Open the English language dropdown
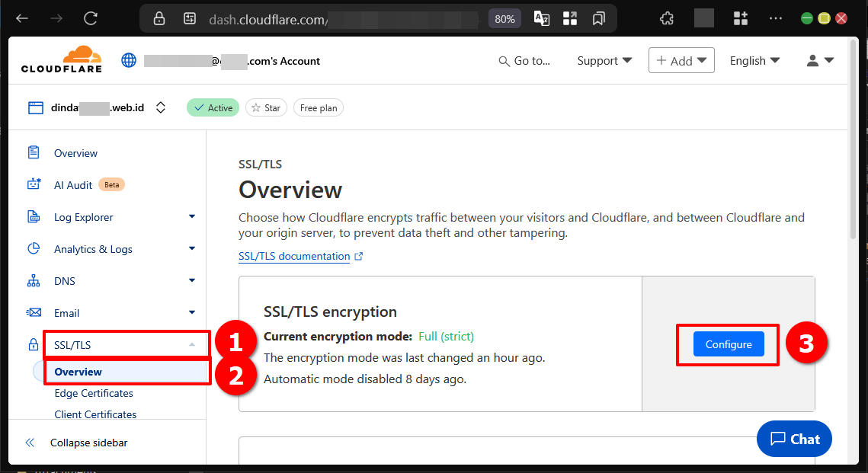Screen dimensions: 868x473 (754, 61)
